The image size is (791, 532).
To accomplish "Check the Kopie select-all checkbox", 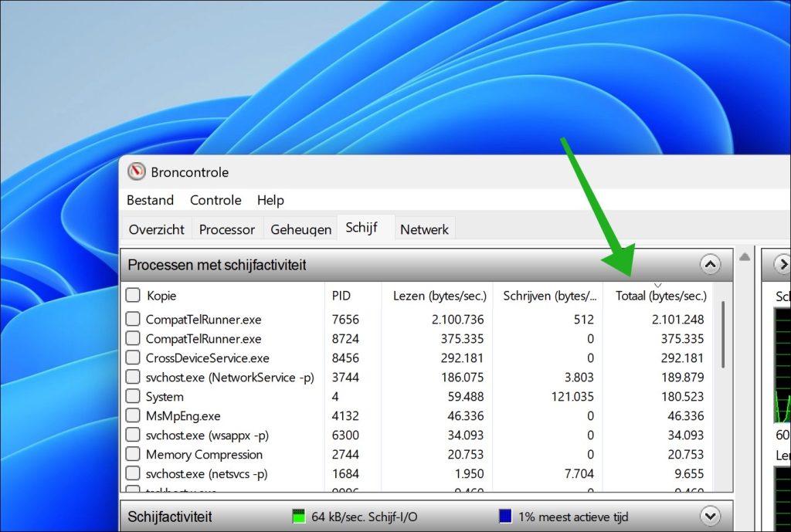I will 133,295.
